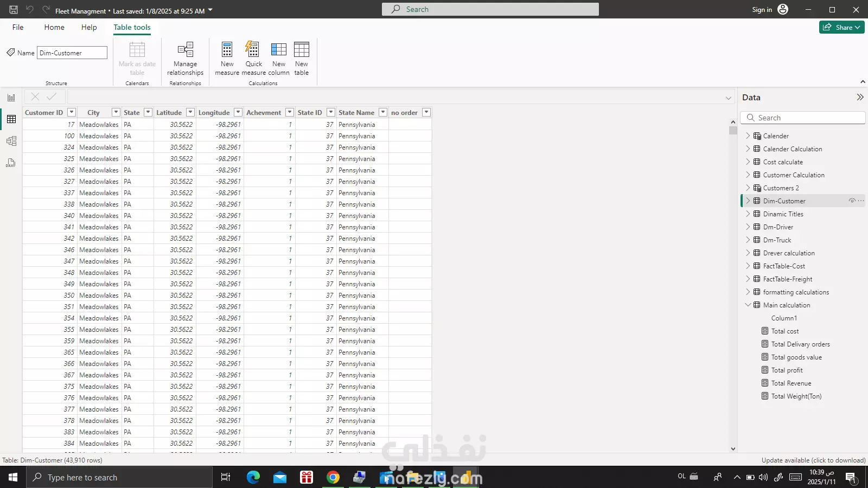
Task: Open Task View on taskbar
Action: pos(226,477)
